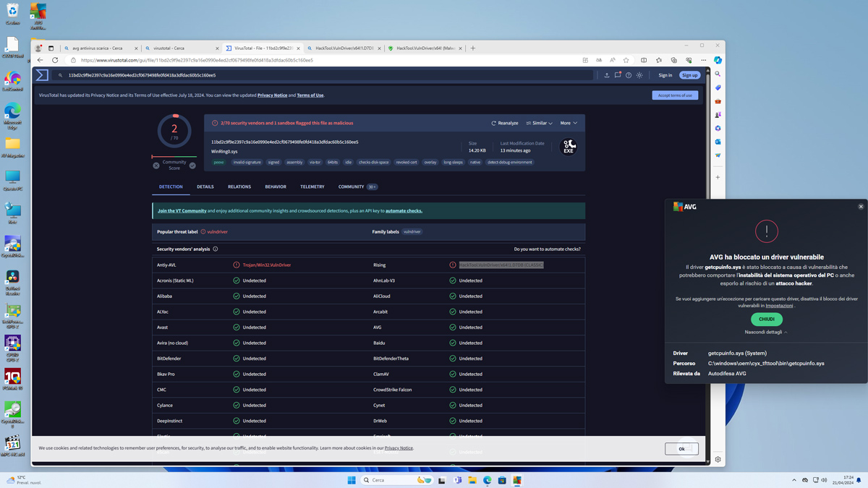This screenshot has width=868, height=488.
Task: Click the page vertical scrollbar
Action: point(708,266)
